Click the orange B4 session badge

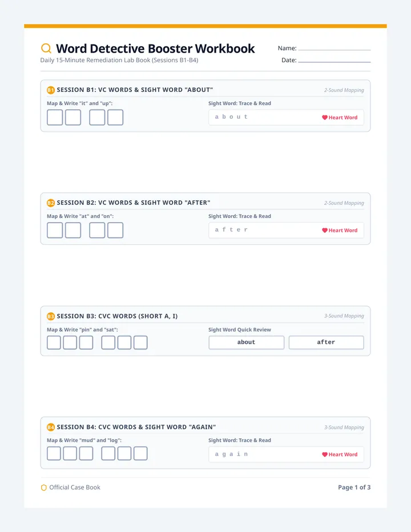[51, 427]
